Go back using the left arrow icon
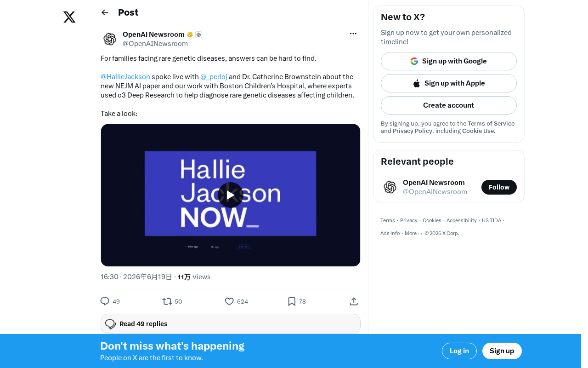Viewport: 588px width, 368px height. point(105,12)
